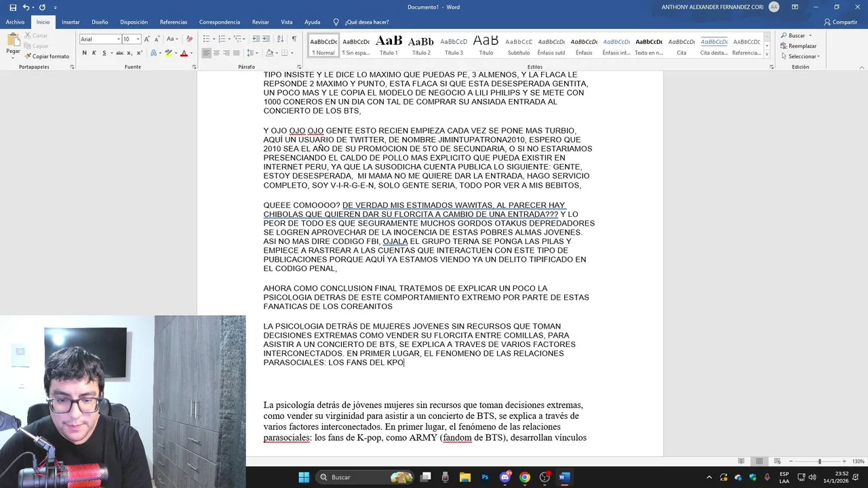Image resolution: width=868 pixels, height=488 pixels.
Task: Align paragraph text to the right
Action: [x=226, y=53]
